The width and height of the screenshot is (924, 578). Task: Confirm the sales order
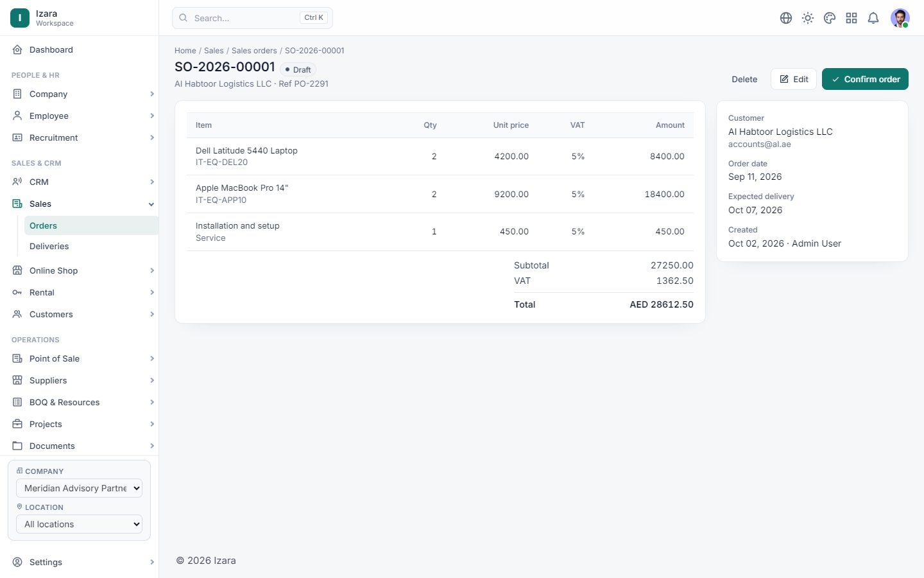(865, 79)
